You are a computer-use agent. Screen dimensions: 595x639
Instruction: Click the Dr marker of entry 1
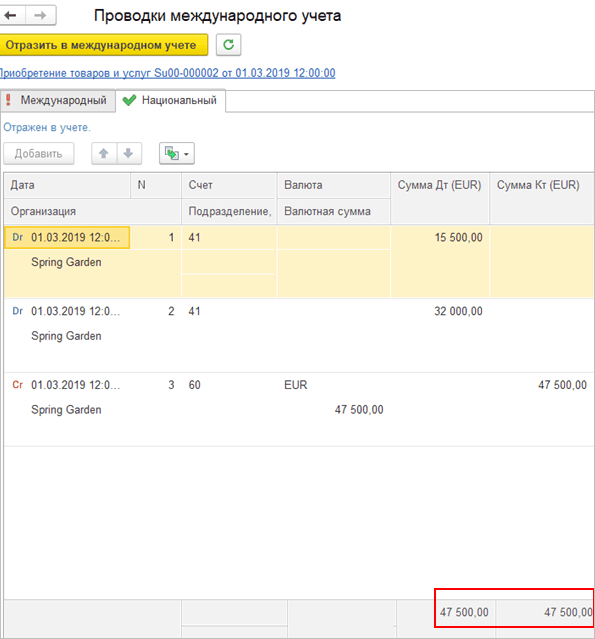pyautogui.click(x=18, y=237)
